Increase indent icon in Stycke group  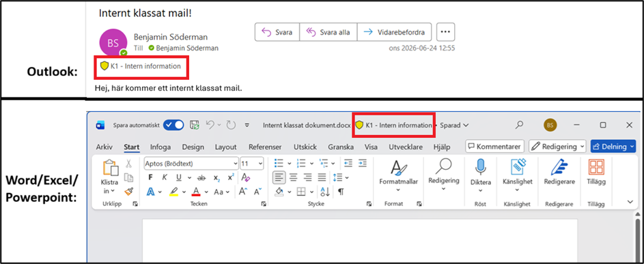click(362, 163)
